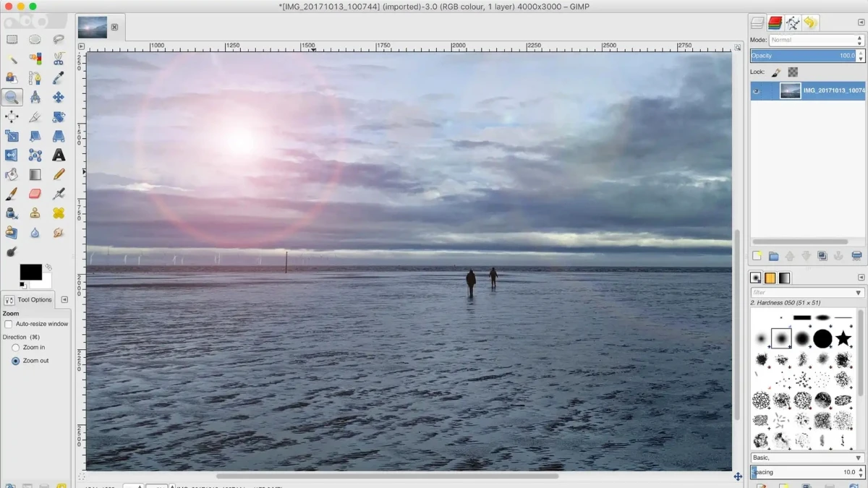The image size is (868, 488).
Task: Select the Heal tool
Action: point(59,213)
